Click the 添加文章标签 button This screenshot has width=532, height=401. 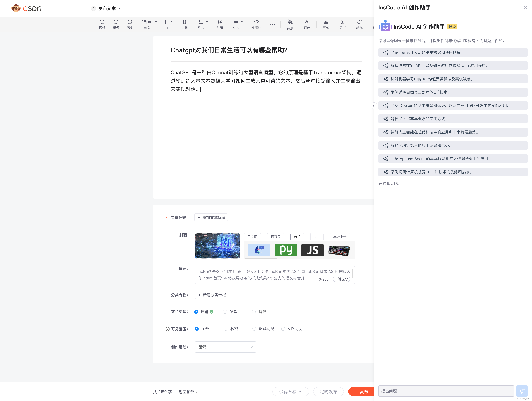[x=211, y=217]
